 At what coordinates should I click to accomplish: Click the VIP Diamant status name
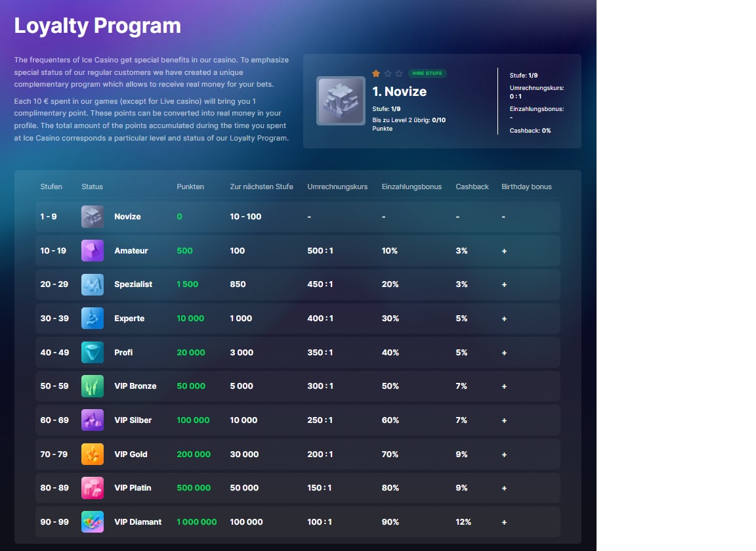(x=138, y=521)
